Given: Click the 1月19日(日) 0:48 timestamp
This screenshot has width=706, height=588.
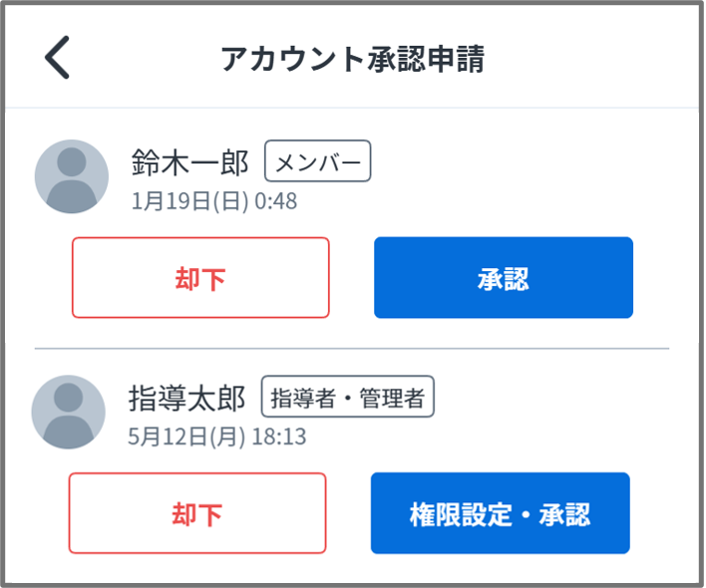Looking at the screenshot, I should click(214, 201).
